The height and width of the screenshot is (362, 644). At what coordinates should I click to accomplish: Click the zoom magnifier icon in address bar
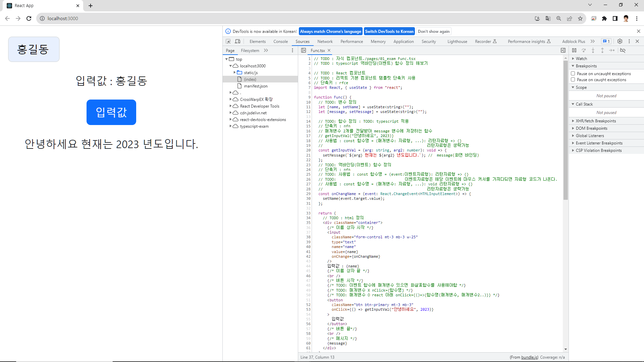(x=559, y=18)
